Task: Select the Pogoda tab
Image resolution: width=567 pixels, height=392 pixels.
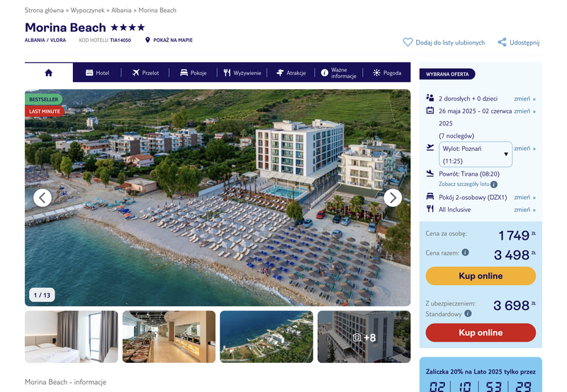Action: point(387,73)
